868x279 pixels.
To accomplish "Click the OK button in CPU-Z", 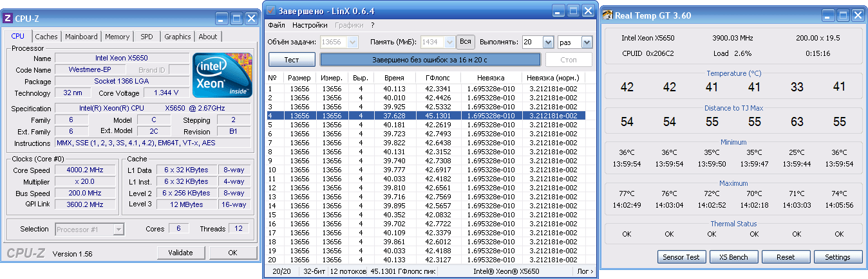I will 232,253.
